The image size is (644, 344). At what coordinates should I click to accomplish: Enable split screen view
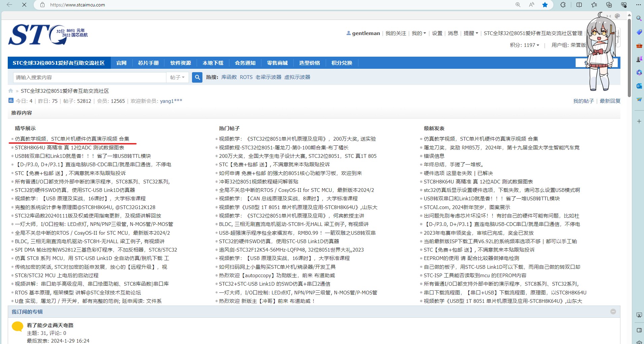[x=579, y=5]
